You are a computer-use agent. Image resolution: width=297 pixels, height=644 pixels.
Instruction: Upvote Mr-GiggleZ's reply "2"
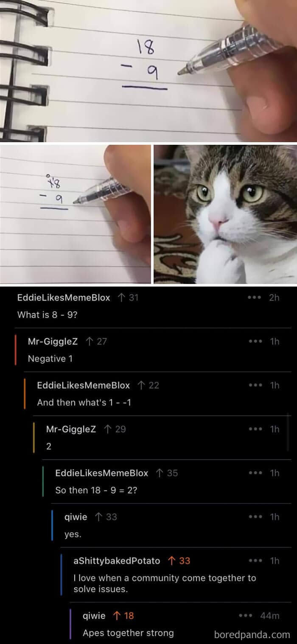point(108,429)
